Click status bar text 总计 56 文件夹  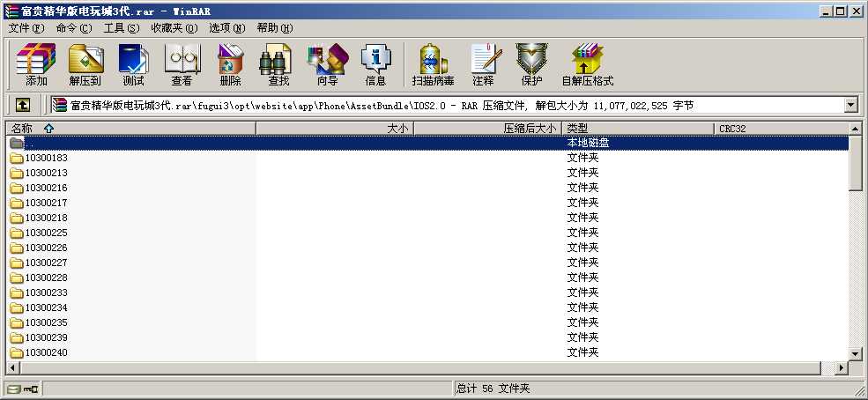tap(493, 389)
